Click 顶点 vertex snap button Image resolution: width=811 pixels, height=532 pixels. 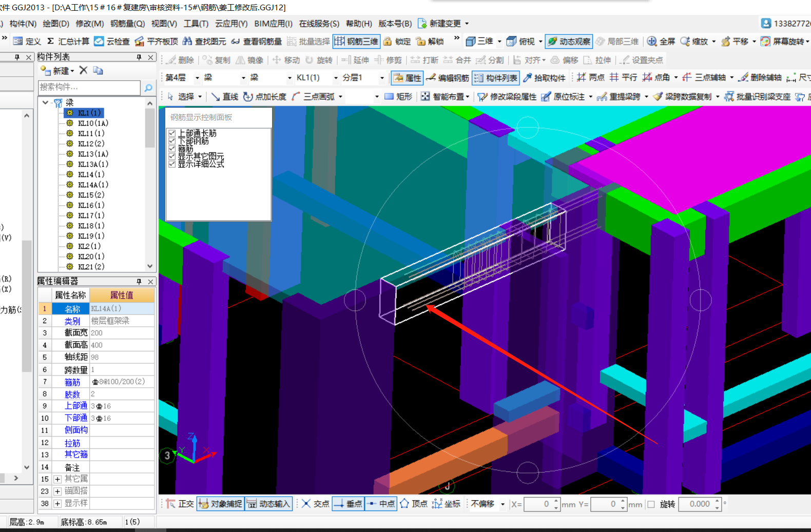click(x=413, y=504)
